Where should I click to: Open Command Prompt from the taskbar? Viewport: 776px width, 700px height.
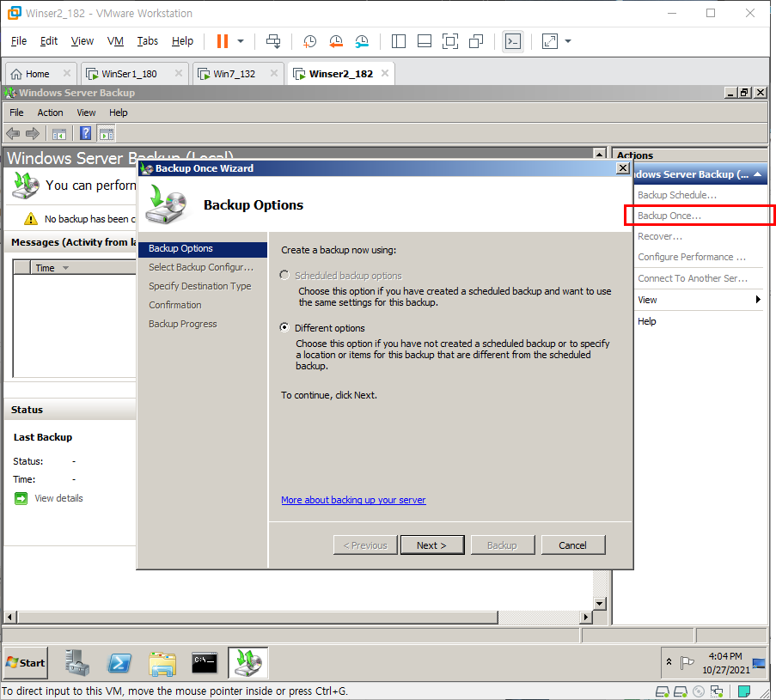(x=205, y=663)
